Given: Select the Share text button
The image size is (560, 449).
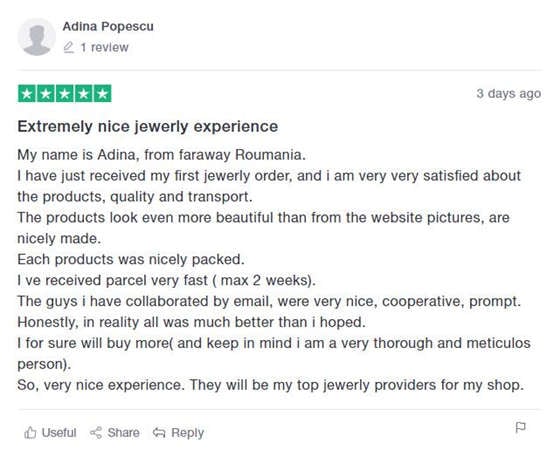Looking at the screenshot, I should [124, 433].
